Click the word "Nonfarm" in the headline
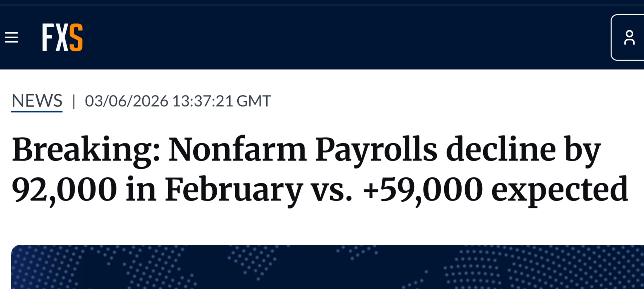644x289 pixels. [x=237, y=149]
